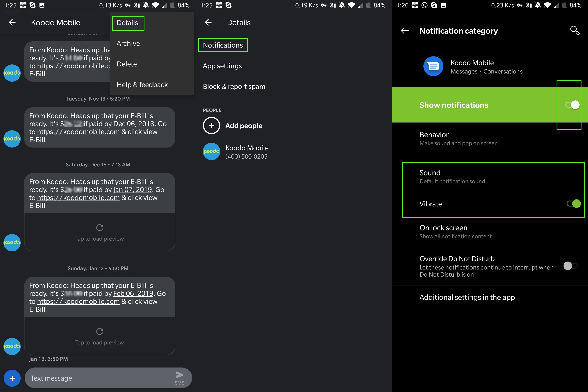Tap back arrow on Details screen
Viewport: 588px width, 392px height.
pyautogui.click(x=208, y=23)
